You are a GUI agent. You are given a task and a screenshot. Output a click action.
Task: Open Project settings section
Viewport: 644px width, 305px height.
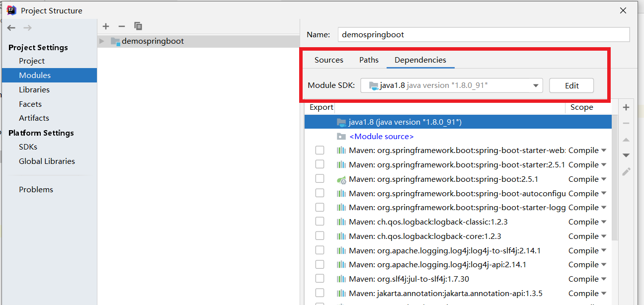point(32,61)
